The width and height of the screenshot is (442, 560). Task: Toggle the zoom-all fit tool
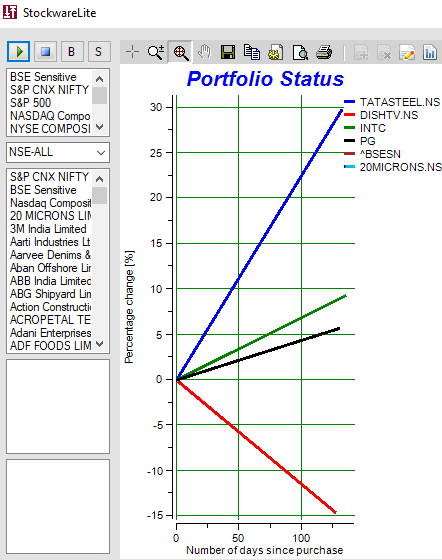point(180,52)
